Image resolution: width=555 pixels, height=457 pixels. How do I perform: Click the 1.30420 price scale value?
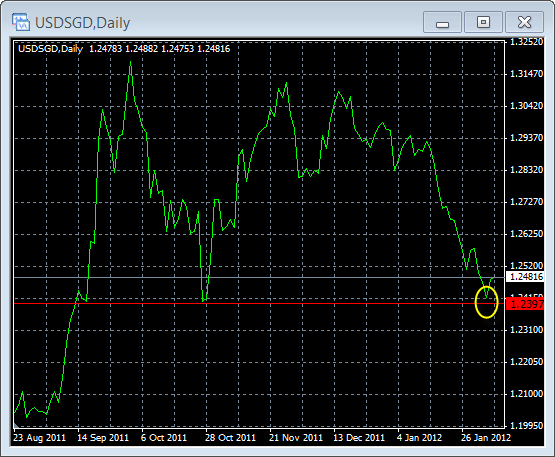point(526,105)
